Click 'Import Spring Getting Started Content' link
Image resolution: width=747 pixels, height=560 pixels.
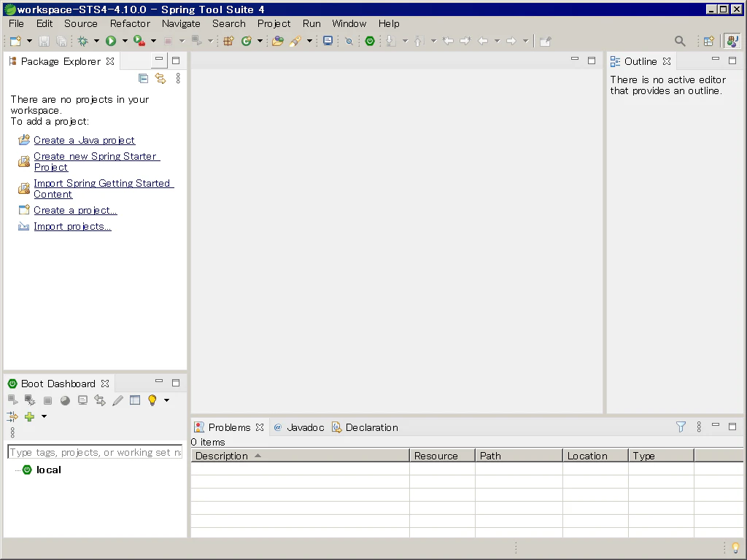coord(104,189)
